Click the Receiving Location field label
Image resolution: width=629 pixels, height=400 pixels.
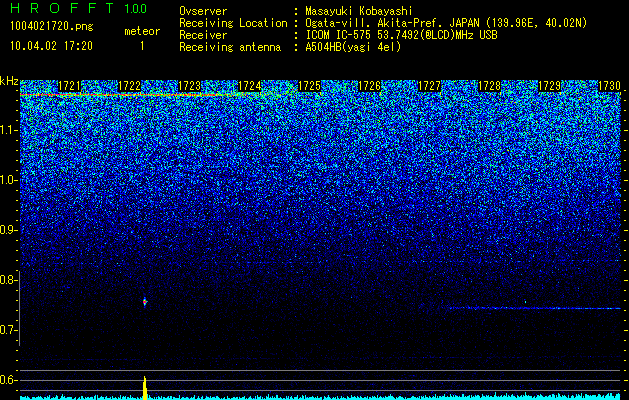233,23
